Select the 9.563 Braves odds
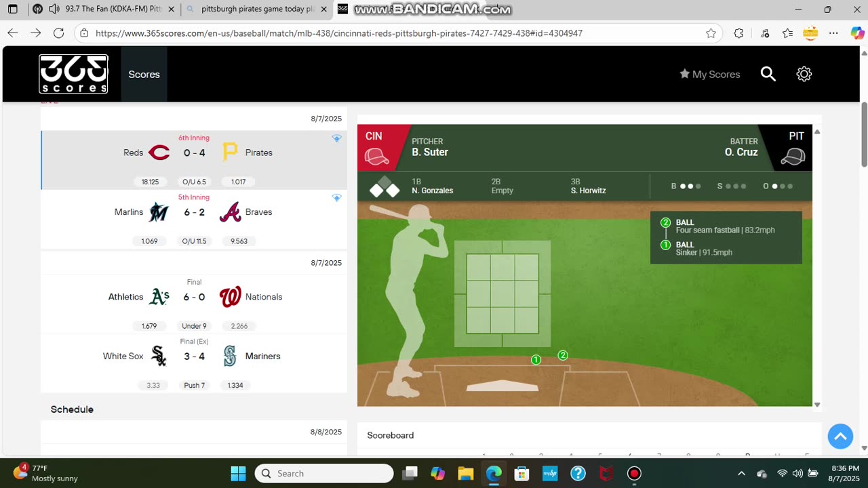Image resolution: width=868 pixels, height=488 pixels. tap(239, 241)
